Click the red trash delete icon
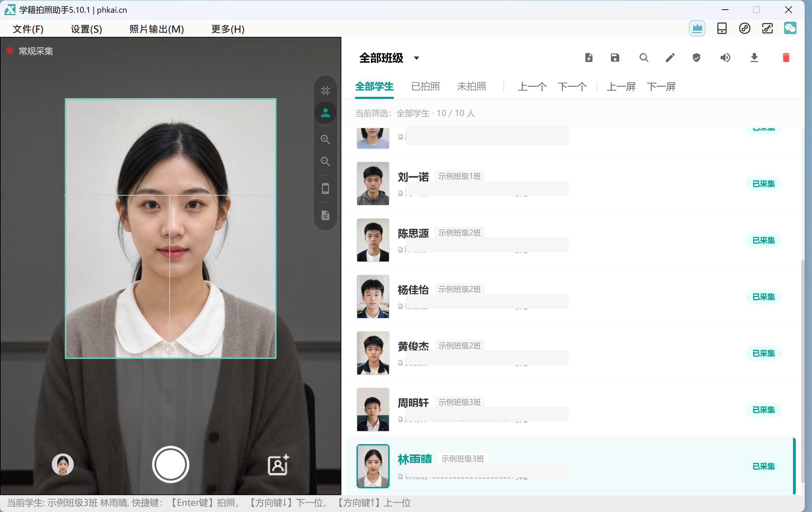This screenshot has height=512, width=812. pos(786,58)
